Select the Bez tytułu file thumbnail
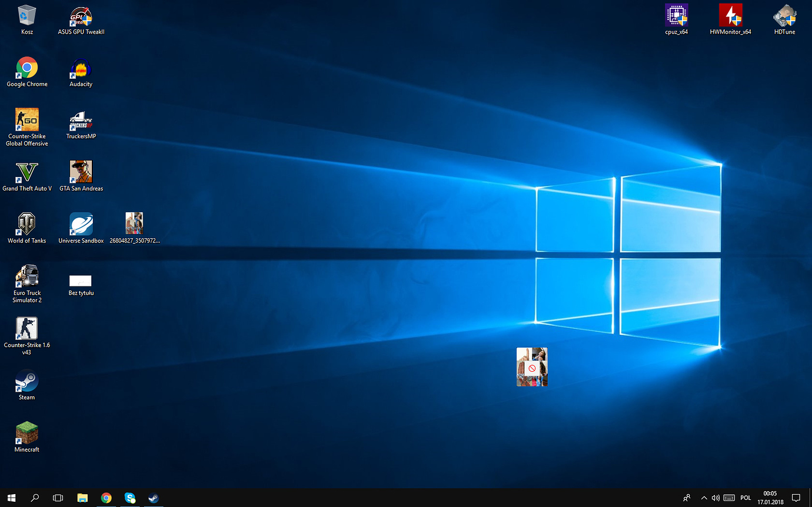 pyautogui.click(x=81, y=281)
